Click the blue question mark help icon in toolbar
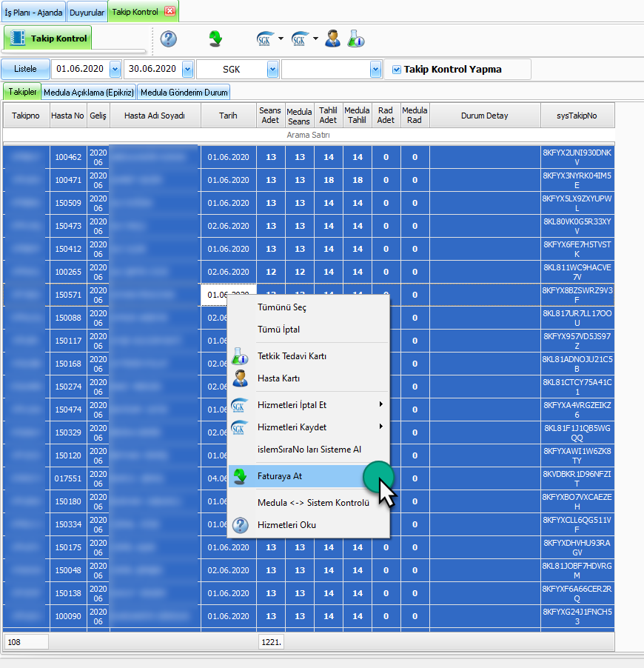Viewport: 644px width, 668px height. click(x=168, y=39)
